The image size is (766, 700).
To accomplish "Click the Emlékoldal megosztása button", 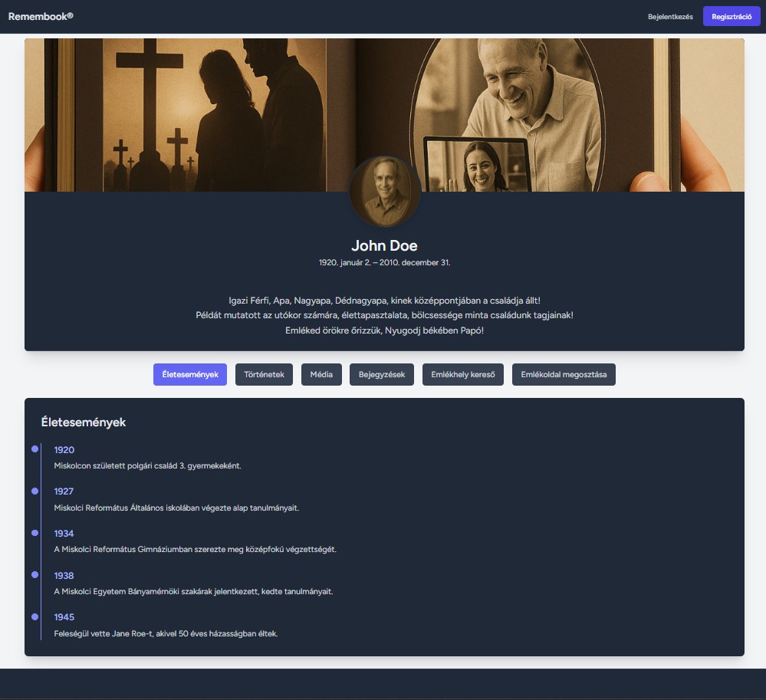I will pyautogui.click(x=564, y=375).
